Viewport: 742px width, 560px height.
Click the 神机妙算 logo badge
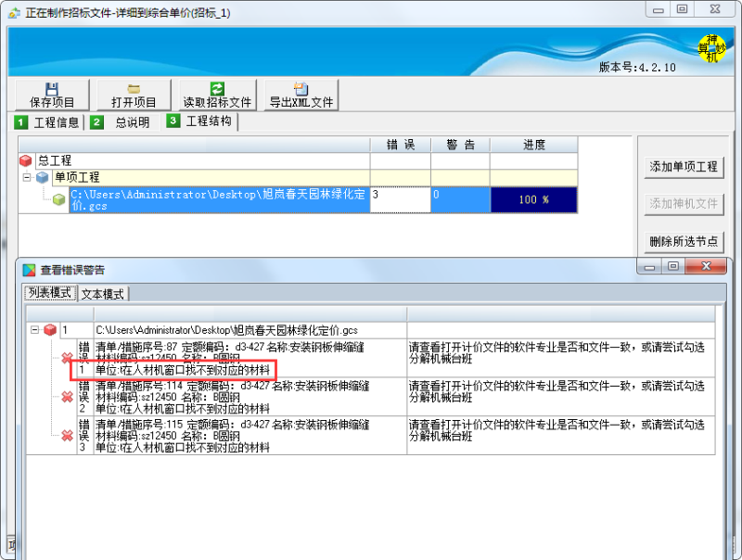[x=711, y=48]
